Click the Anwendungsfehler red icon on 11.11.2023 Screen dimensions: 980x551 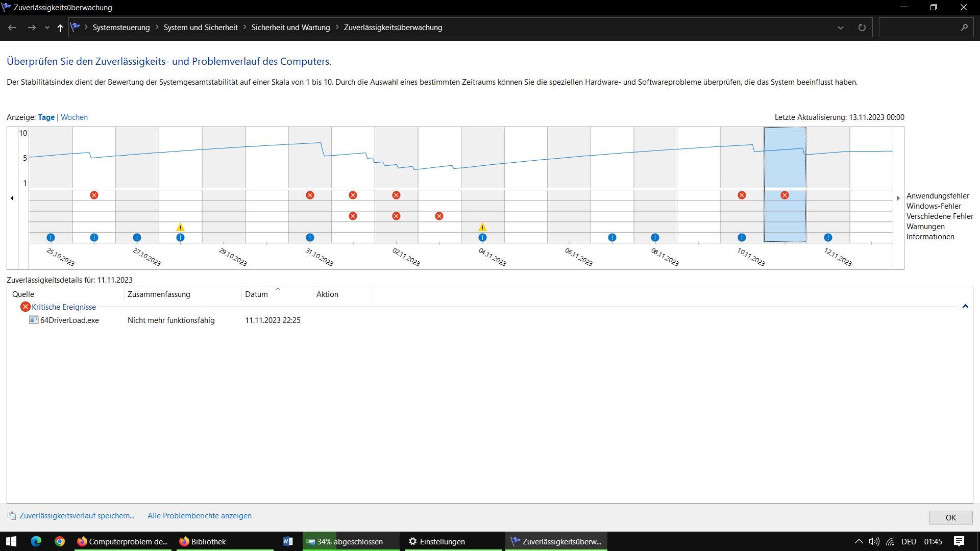[785, 195]
